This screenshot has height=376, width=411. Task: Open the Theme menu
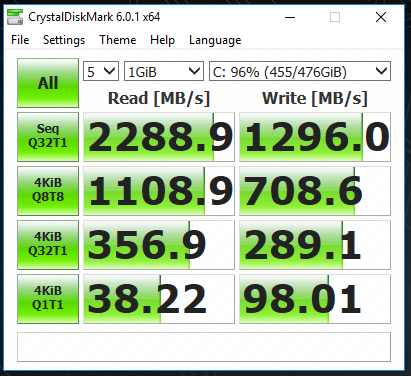click(118, 40)
